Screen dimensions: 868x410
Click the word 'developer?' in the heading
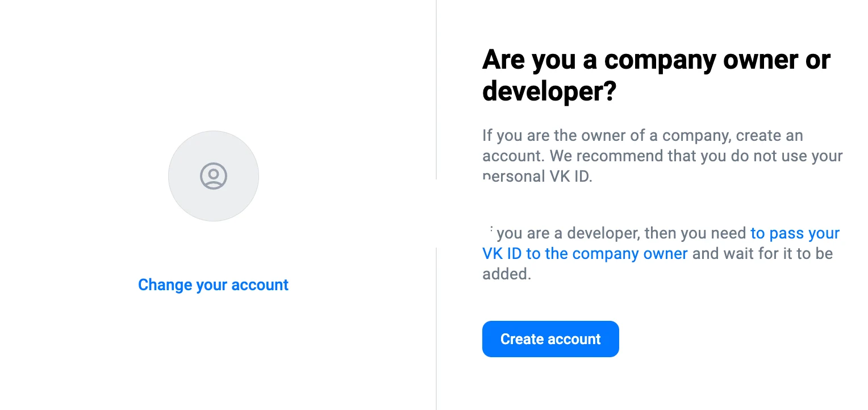[x=549, y=91]
